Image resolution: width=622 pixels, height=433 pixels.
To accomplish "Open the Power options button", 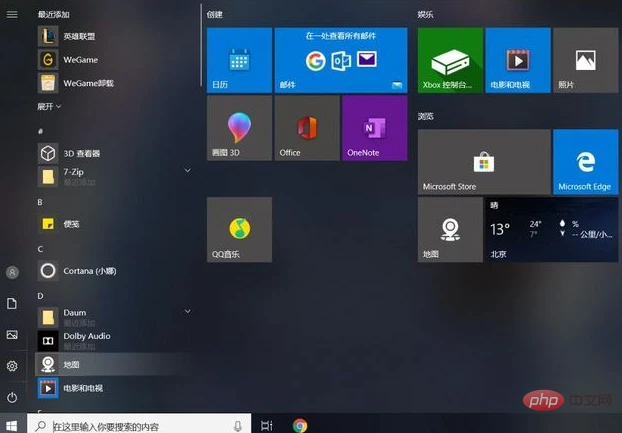I will (12, 397).
